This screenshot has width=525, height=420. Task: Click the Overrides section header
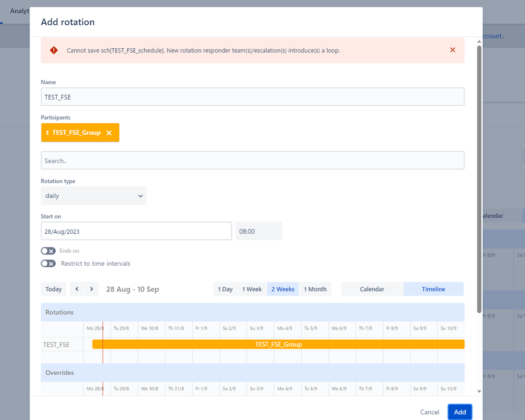253,373
